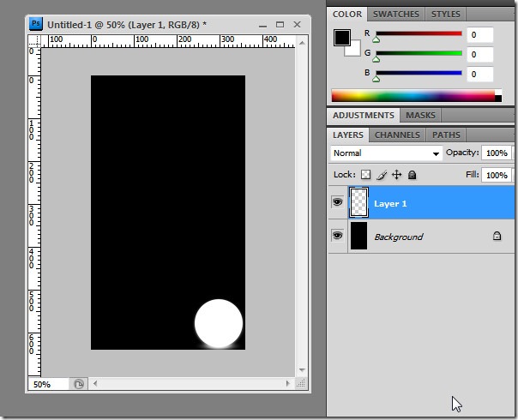Switch to the Swatches tab
Viewport: 518px width, 420px height.
396,14
